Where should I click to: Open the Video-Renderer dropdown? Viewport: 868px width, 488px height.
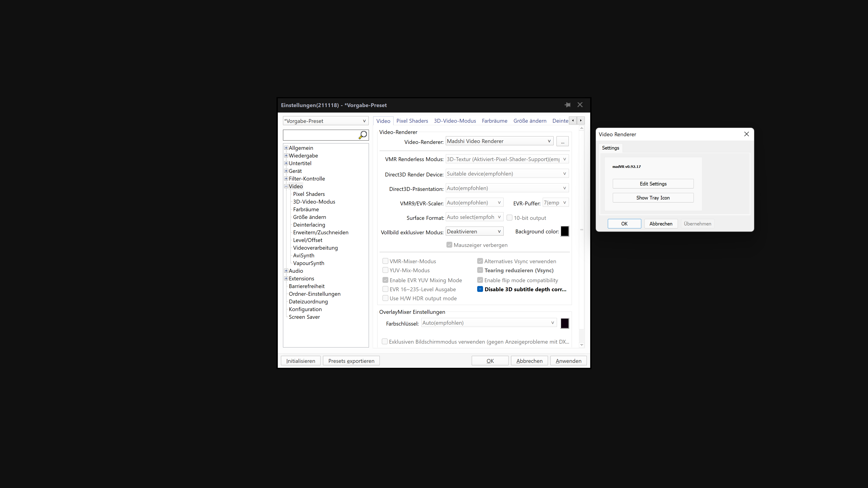[499, 141]
